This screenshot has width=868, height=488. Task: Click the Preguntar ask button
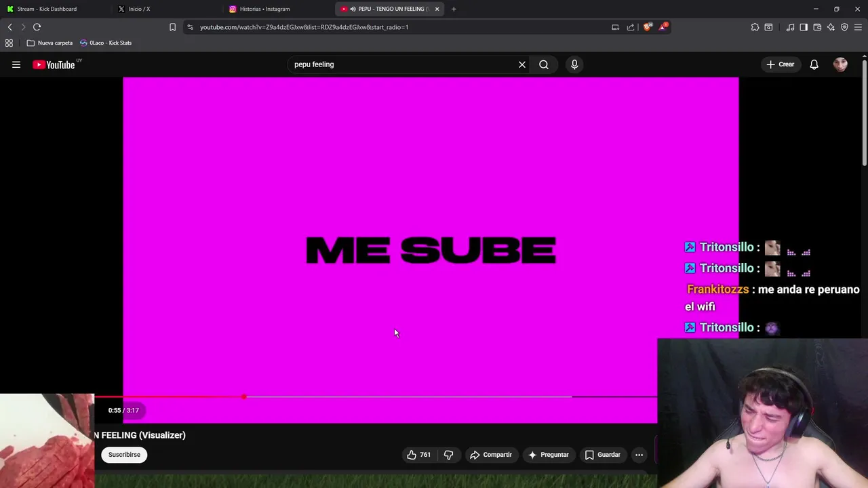(549, 455)
